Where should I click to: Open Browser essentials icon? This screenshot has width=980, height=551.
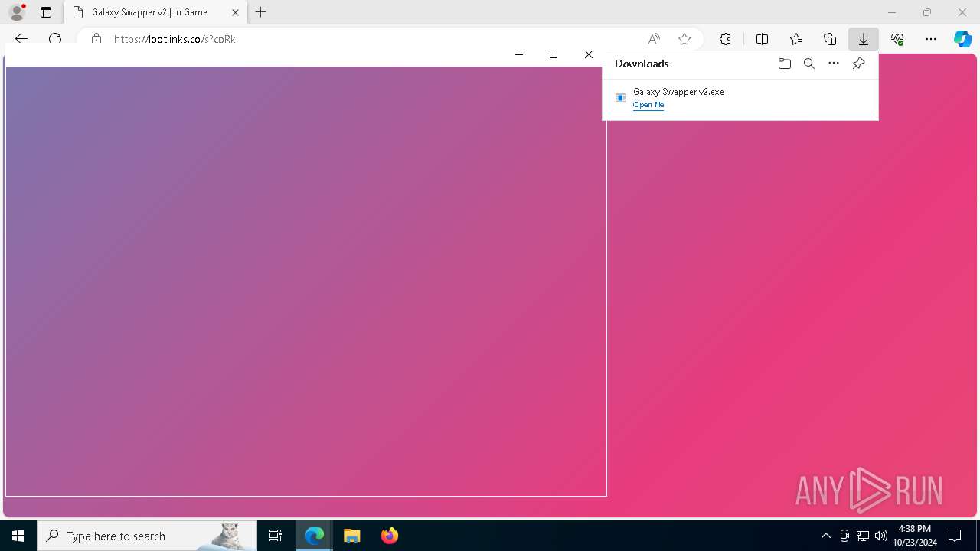click(897, 39)
